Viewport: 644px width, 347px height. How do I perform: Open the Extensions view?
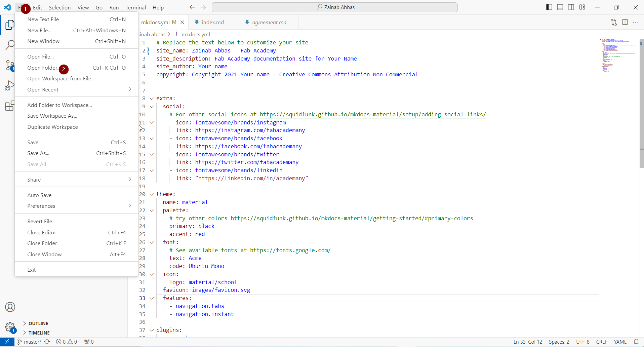[10, 106]
